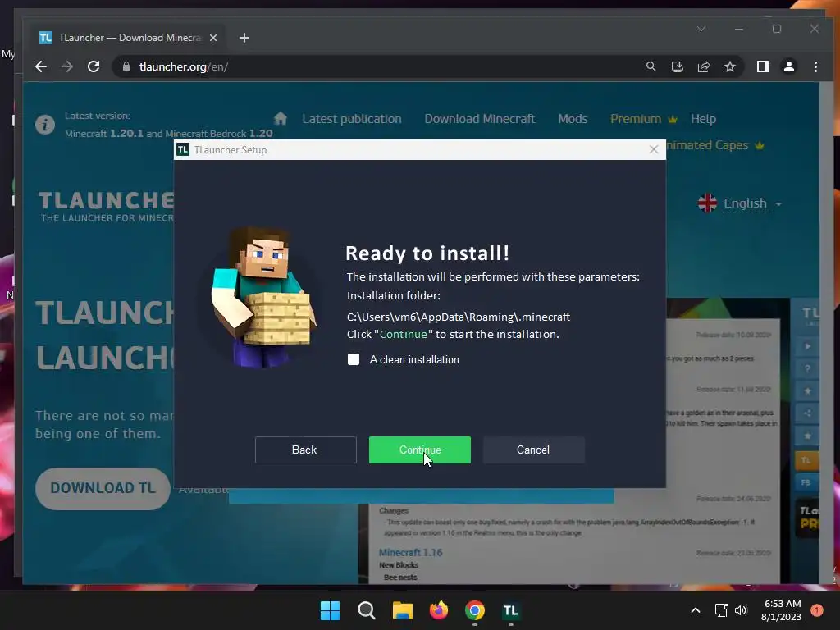Open Chrome side panel

(x=762, y=66)
